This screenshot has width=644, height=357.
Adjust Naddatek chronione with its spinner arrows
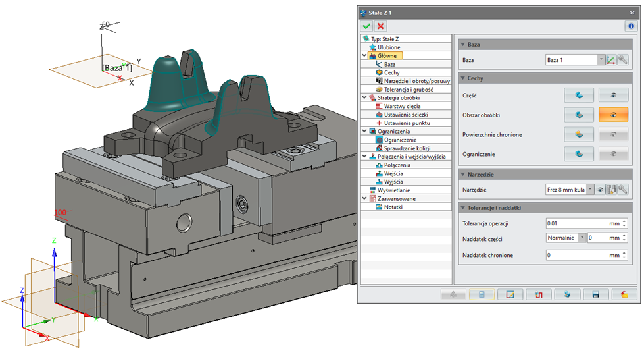624,255
